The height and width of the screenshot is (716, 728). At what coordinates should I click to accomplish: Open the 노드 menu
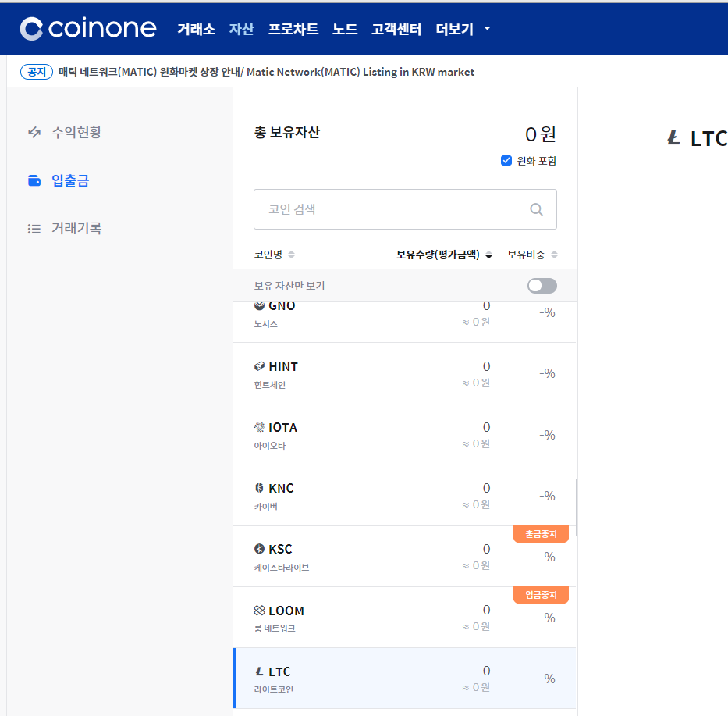click(345, 29)
